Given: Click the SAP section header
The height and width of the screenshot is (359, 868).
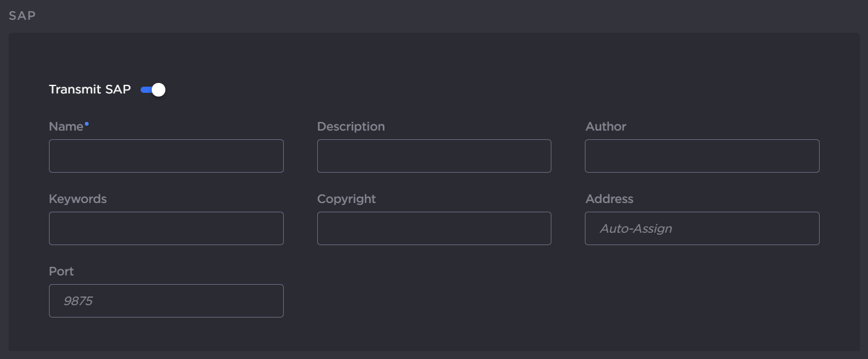Looking at the screenshot, I should (22, 16).
